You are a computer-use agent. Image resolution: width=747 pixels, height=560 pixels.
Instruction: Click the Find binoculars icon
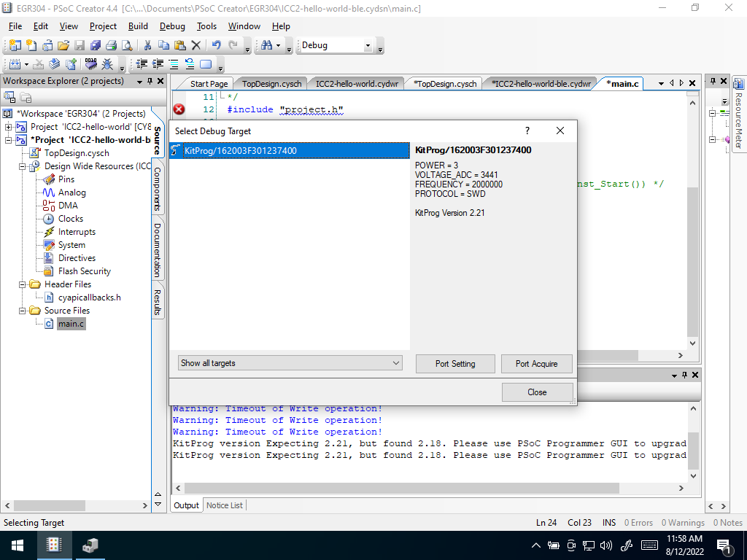(267, 45)
